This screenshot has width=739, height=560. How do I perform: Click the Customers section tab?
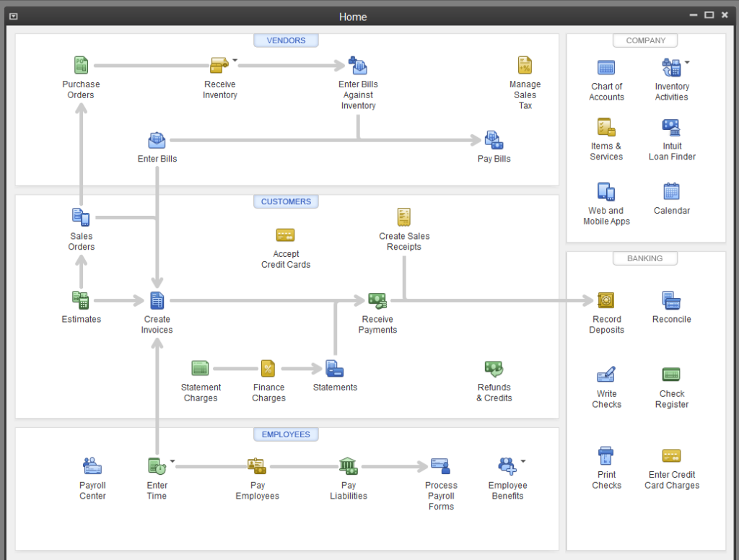point(286,202)
